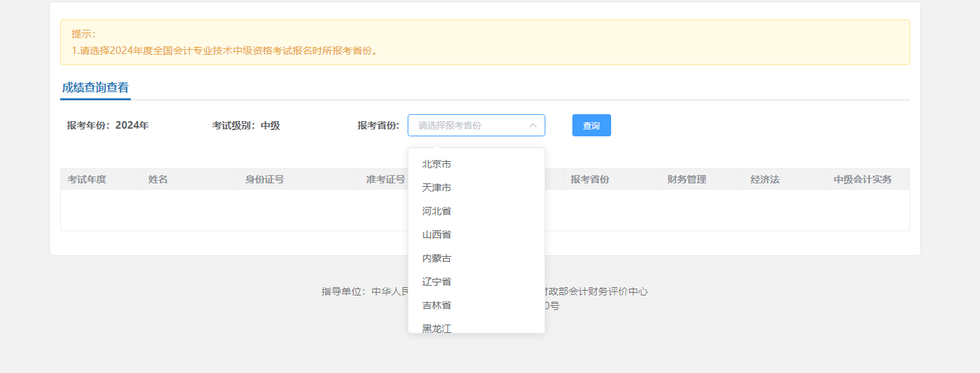Click the 身份证号 column header
The image size is (980, 373).
pyautogui.click(x=264, y=179)
